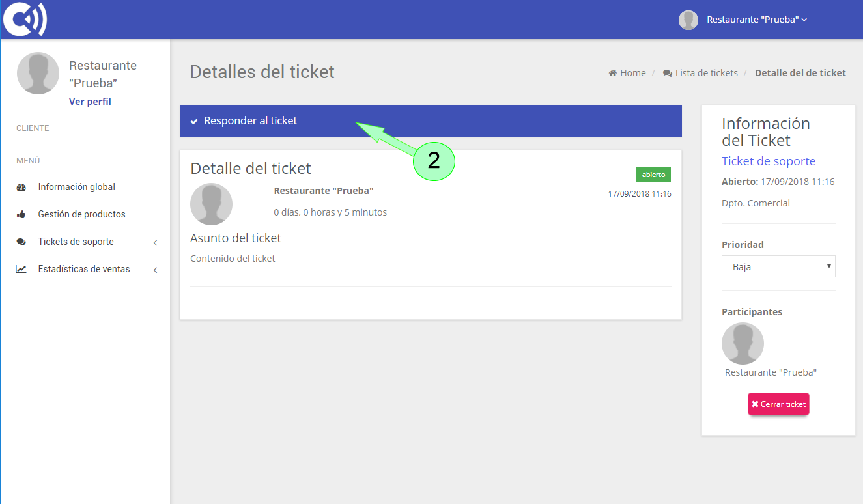Click the chat icon beside Lista de tickets
863x504 pixels.
point(666,72)
